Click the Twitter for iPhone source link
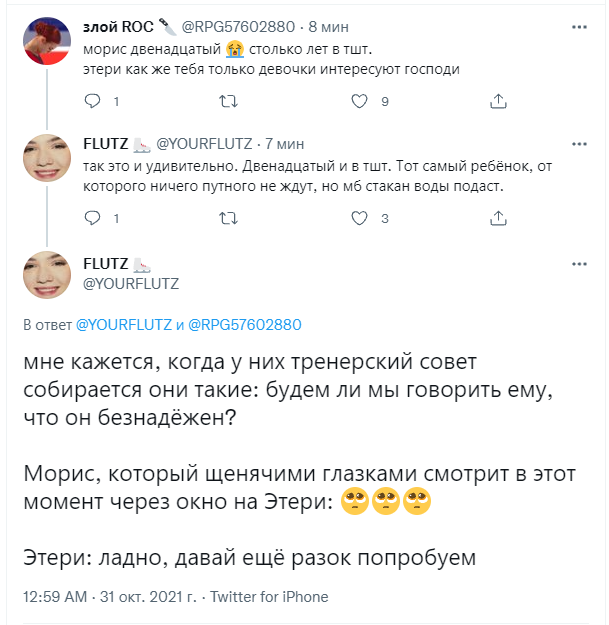The image size is (609, 625). click(265, 597)
